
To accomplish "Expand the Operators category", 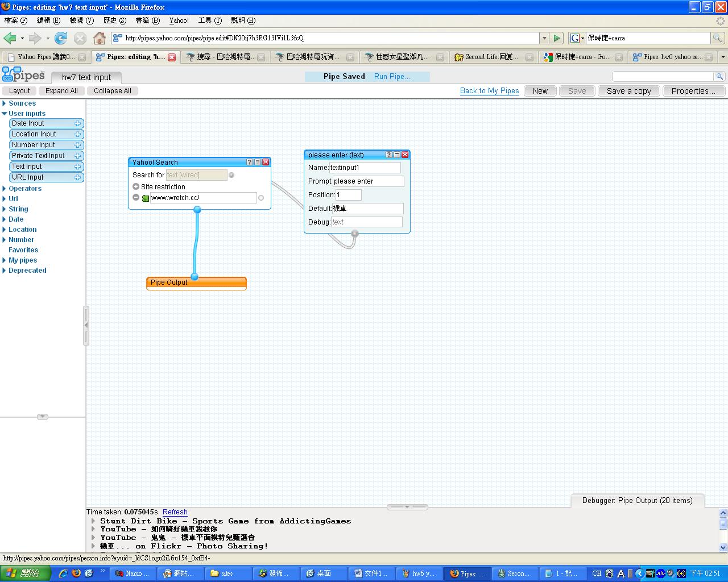I will pos(4,189).
